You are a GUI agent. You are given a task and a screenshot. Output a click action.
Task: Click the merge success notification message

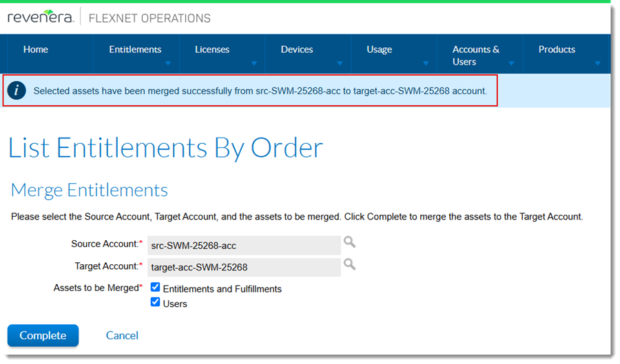(x=260, y=91)
